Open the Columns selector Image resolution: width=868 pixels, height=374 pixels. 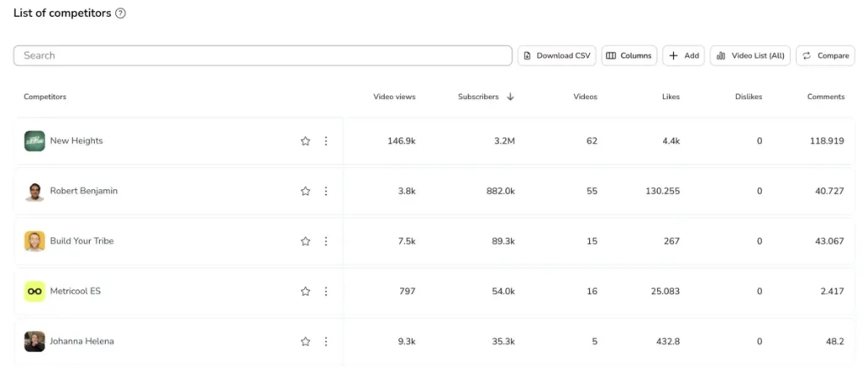629,55
